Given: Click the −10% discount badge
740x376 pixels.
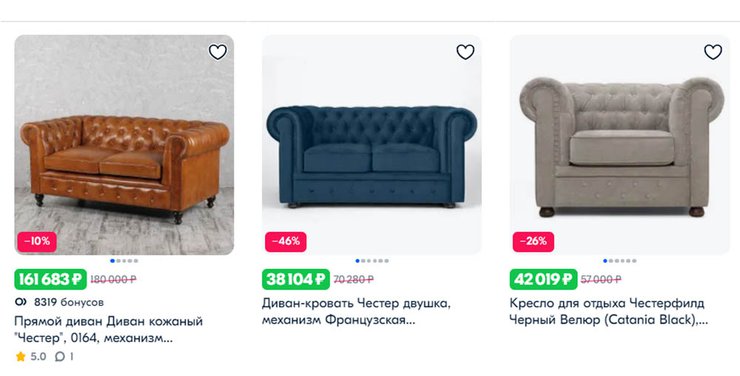Looking at the screenshot, I should pyautogui.click(x=37, y=242).
